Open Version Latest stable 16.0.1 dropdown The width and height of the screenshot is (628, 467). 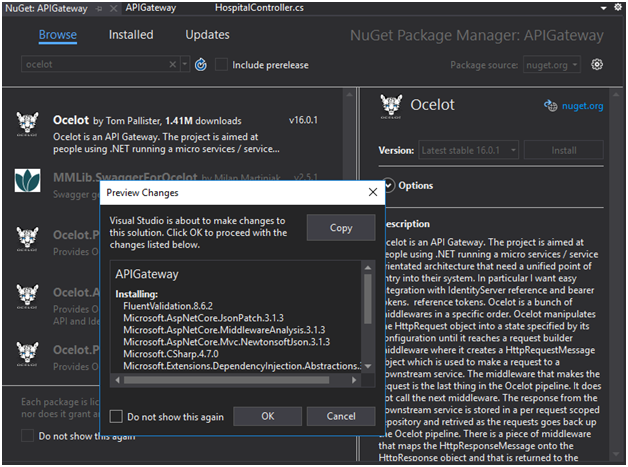tap(468, 150)
